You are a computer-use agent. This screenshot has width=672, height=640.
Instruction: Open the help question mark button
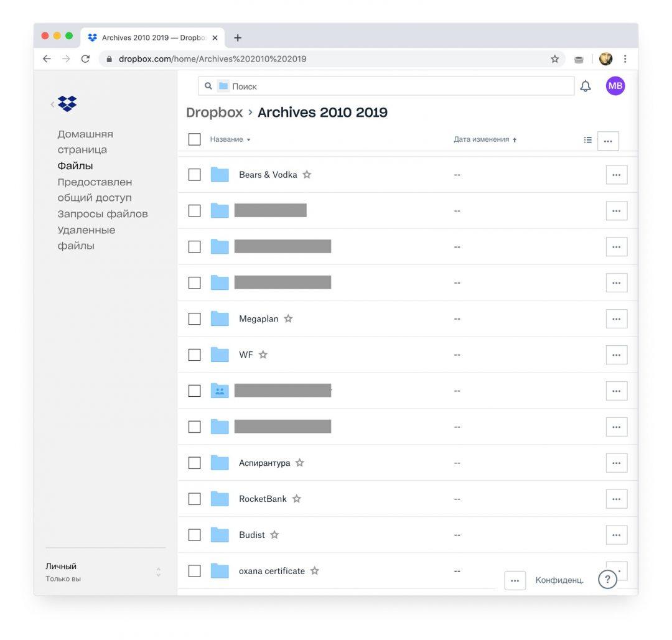click(x=607, y=580)
